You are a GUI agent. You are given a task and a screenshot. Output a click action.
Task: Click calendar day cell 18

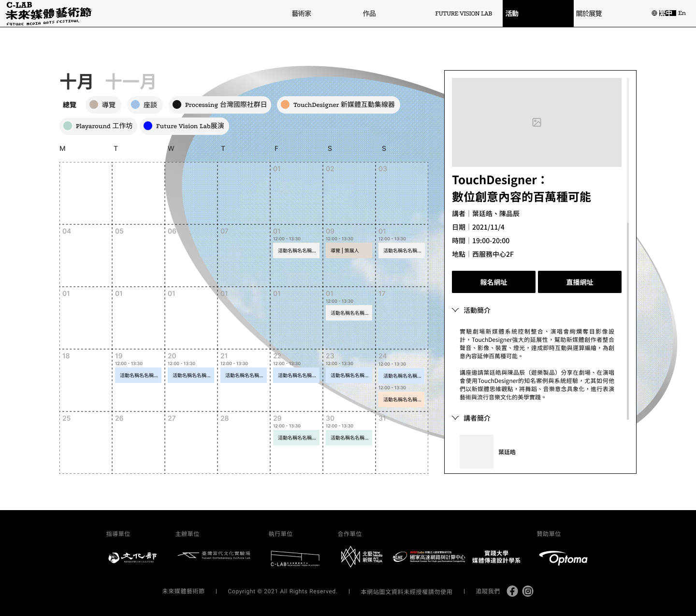click(x=86, y=380)
